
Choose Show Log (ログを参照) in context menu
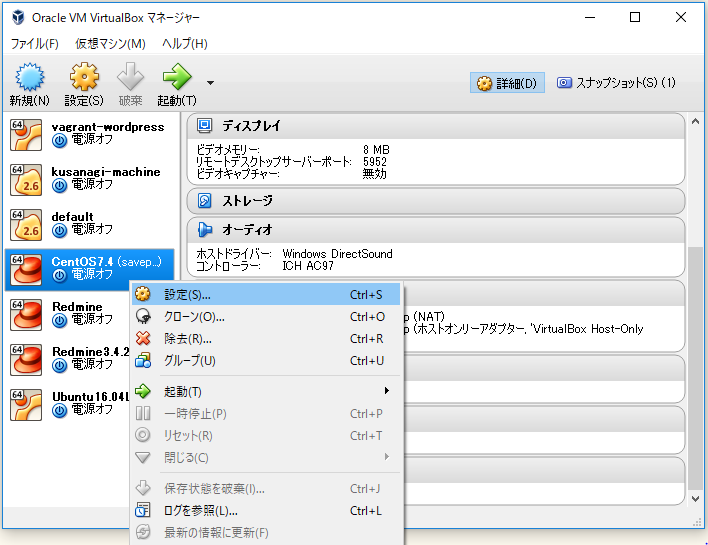(x=266, y=511)
